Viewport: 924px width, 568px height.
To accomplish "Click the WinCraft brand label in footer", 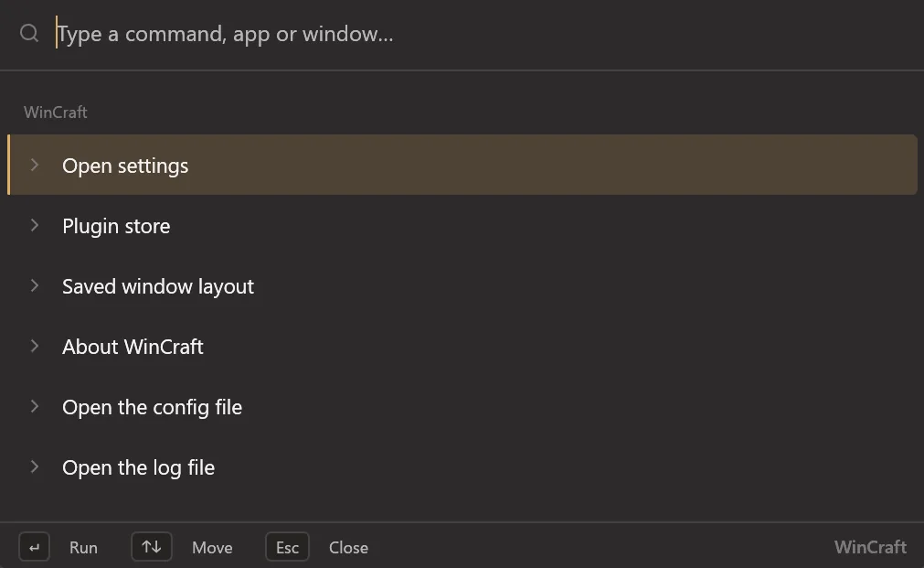I will (x=870, y=547).
